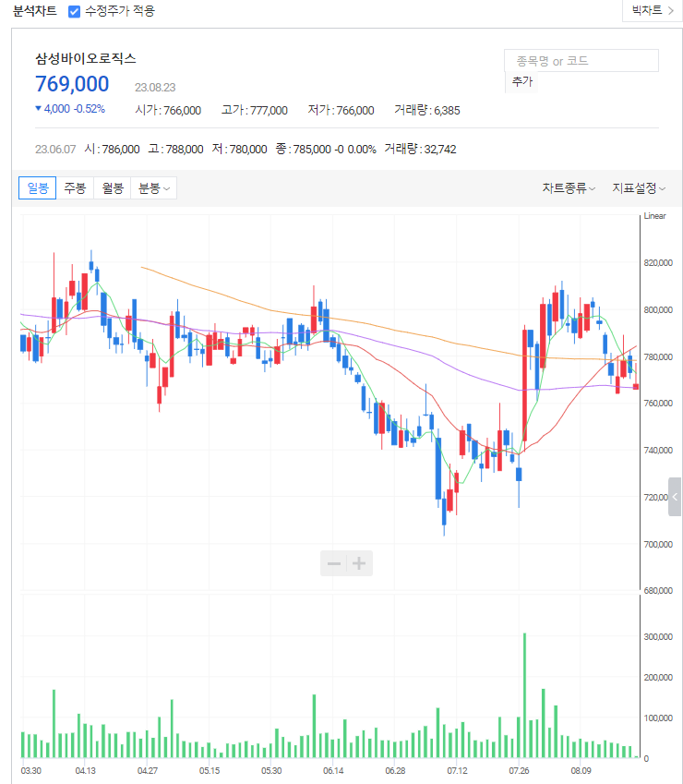
Task: Expand the 분봉 dropdown
Action: point(153,188)
